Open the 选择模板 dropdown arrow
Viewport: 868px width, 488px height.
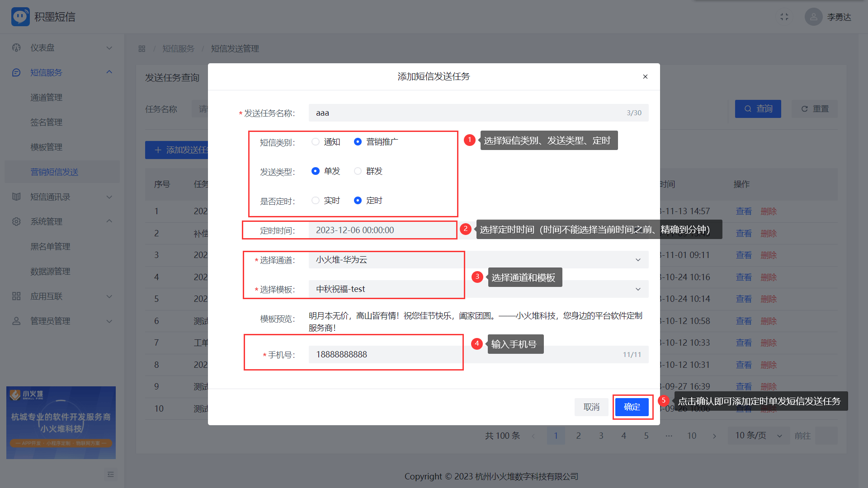tap(638, 289)
